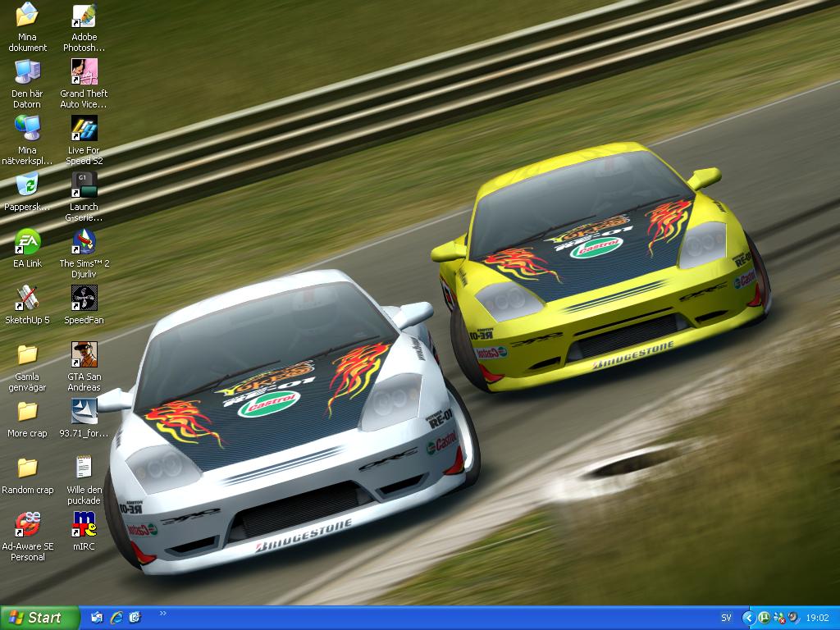Screen dimensions: 840x630
Task: Click the volume speaker tray icon
Action: [793, 619]
